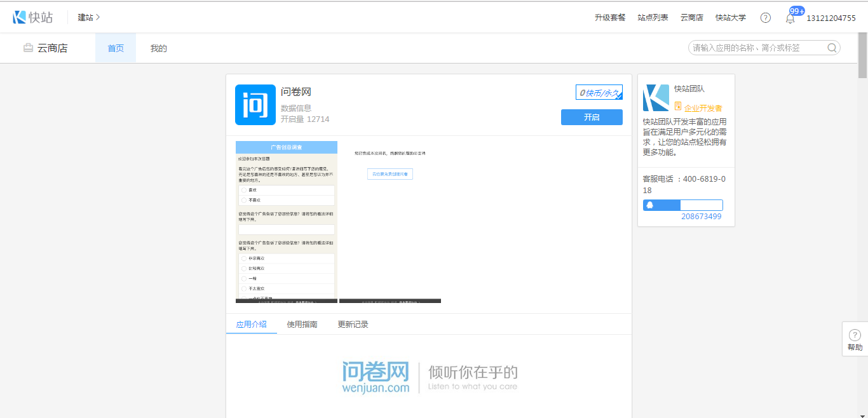Open the floating 帮助 help widget

coord(855,340)
